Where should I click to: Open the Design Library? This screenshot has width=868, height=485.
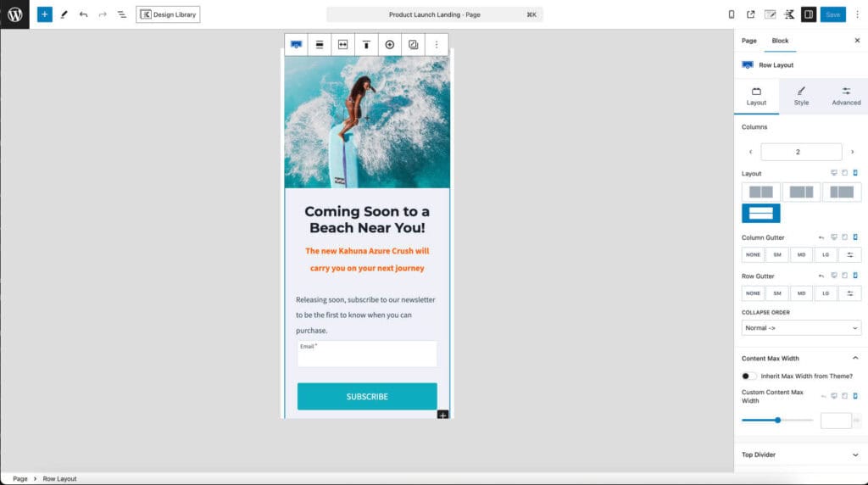click(168, 14)
